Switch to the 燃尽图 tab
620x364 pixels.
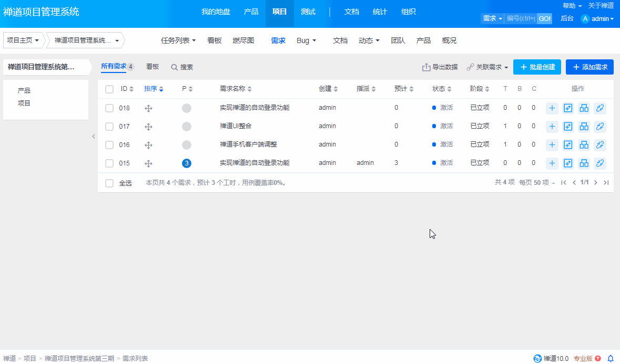[243, 40]
